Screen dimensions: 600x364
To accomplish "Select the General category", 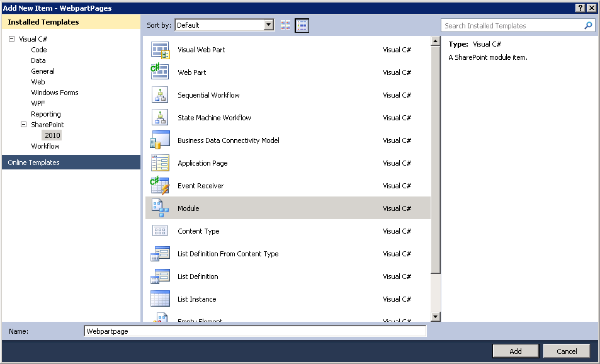I will [x=43, y=71].
